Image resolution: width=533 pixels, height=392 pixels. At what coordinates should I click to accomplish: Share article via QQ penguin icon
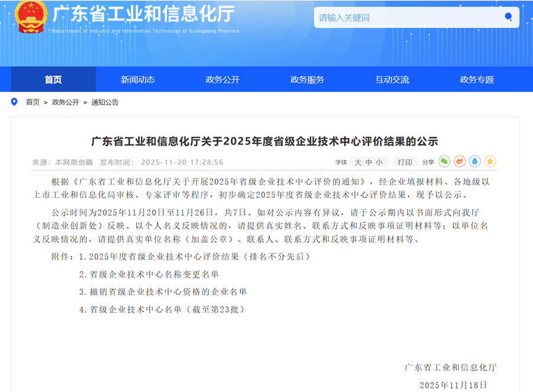(475, 162)
